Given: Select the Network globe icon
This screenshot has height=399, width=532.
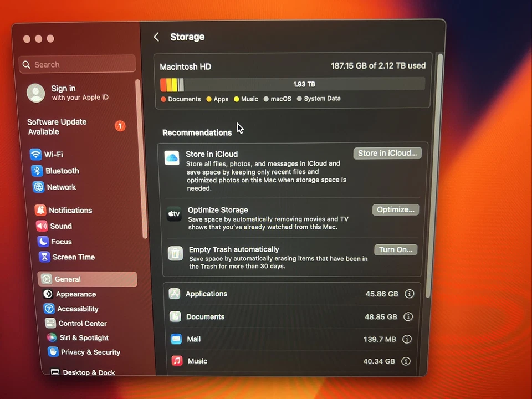Looking at the screenshot, I should (38, 187).
